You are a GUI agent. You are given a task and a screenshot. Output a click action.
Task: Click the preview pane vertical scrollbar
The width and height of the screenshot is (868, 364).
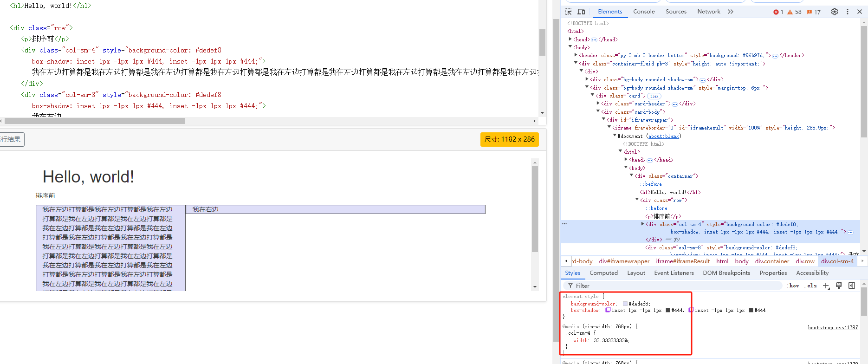535,209
